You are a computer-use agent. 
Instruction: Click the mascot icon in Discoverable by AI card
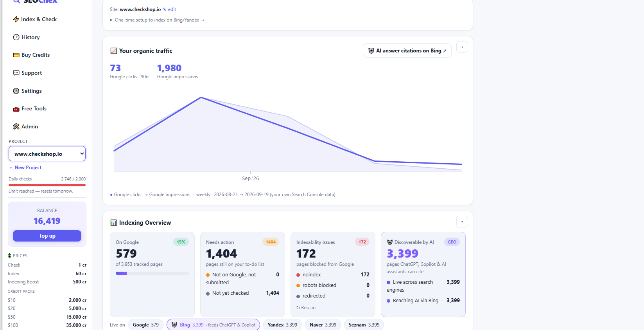point(390,242)
